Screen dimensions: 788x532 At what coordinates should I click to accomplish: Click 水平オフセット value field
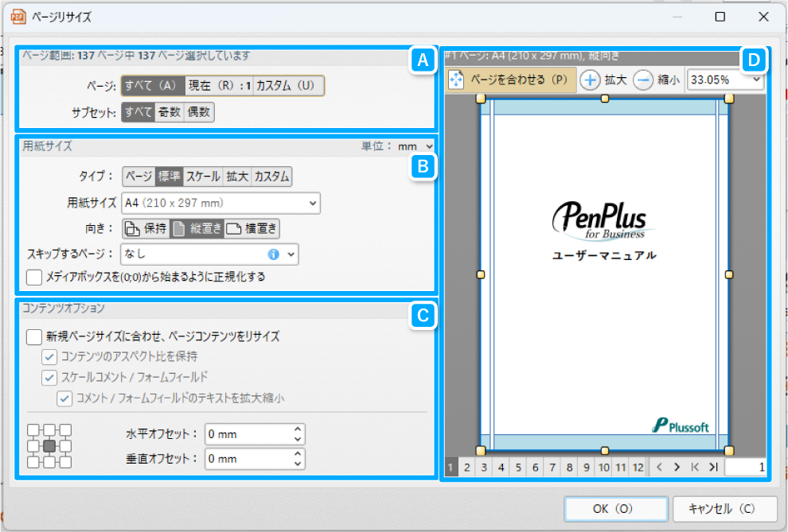pos(248,435)
